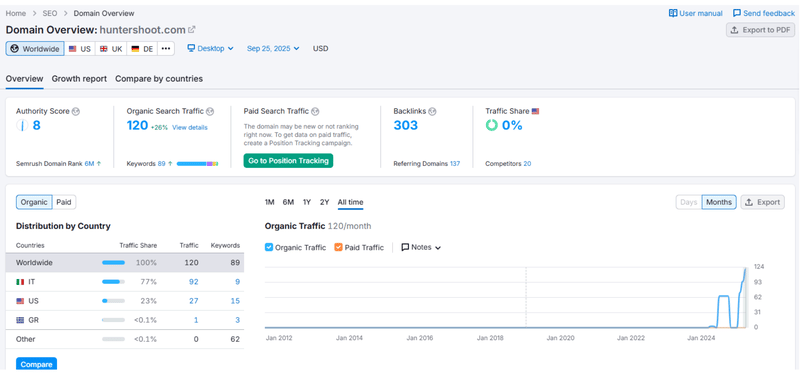
Task: Click the Organic Search Traffic info icon
Action: coord(210,111)
